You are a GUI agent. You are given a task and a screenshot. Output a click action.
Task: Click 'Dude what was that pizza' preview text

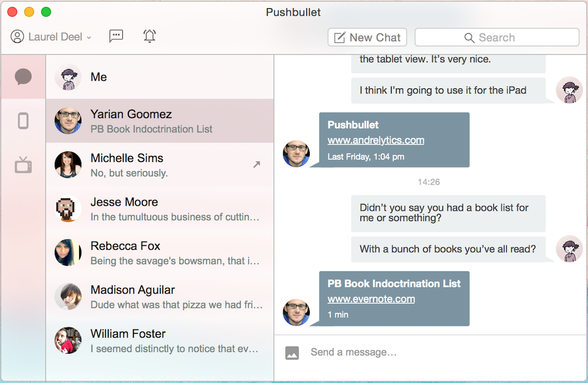tap(176, 305)
